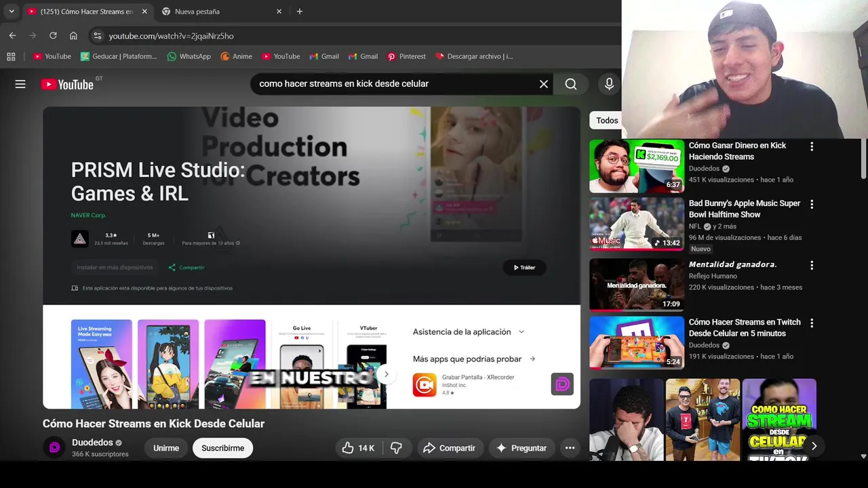Open Descargar archivo bookmark
This screenshot has height=488, width=868.
click(x=474, y=56)
